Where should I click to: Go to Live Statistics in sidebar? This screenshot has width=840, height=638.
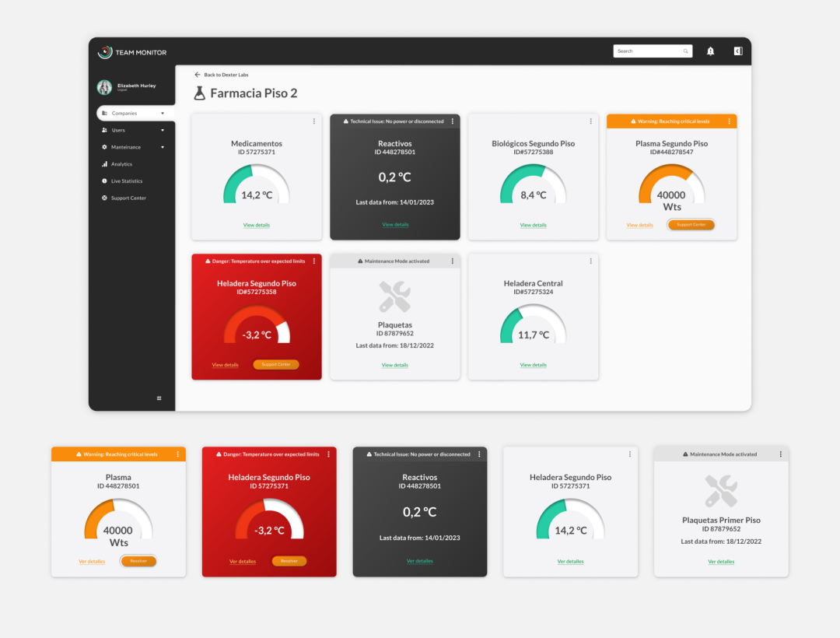126,181
